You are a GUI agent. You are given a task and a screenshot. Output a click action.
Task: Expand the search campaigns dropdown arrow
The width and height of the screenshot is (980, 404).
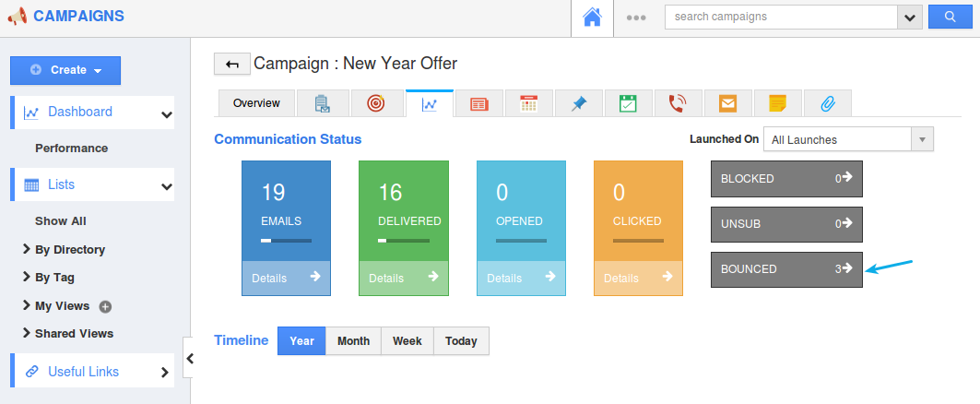click(909, 17)
